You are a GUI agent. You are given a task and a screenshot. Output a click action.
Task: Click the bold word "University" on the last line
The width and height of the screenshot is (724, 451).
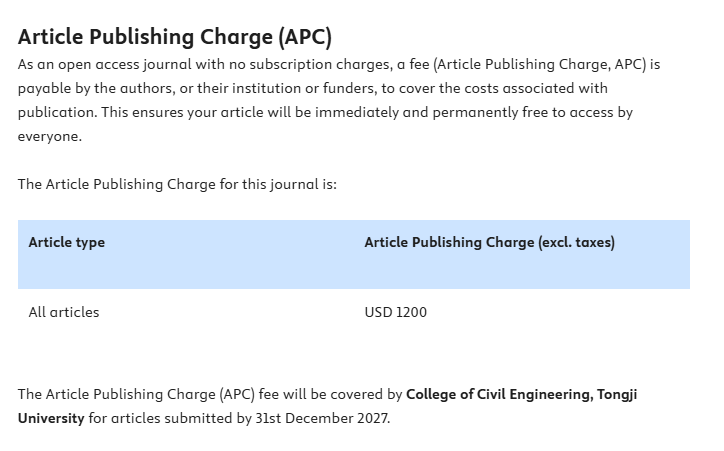(51, 418)
